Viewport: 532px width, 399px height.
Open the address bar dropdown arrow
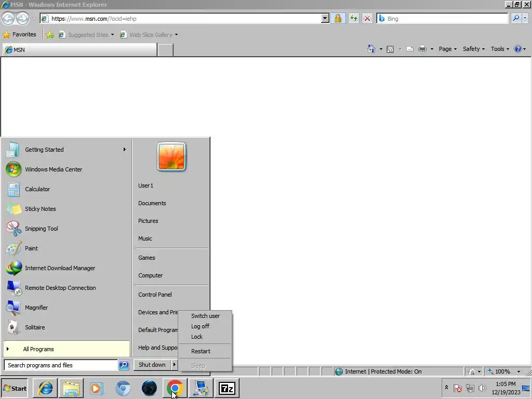click(325, 18)
